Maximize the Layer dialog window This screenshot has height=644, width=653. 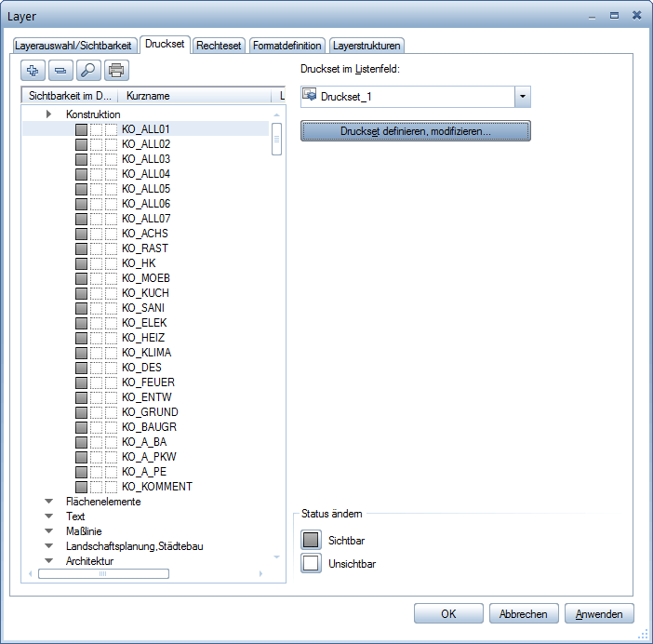[614, 16]
